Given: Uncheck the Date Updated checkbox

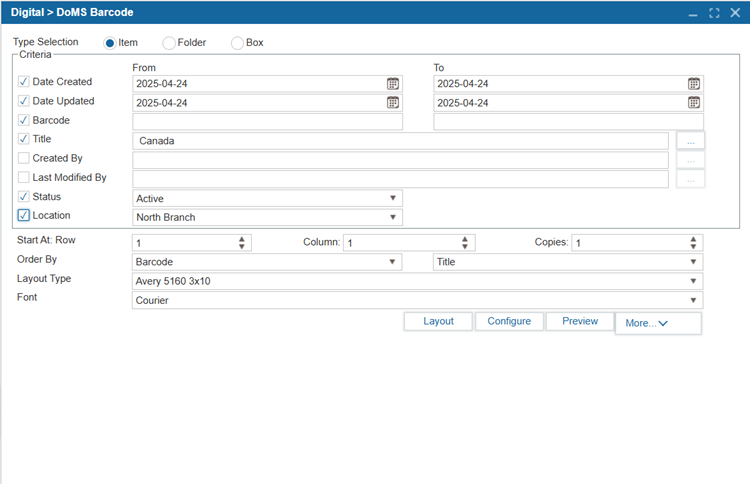Looking at the screenshot, I should 23,101.
